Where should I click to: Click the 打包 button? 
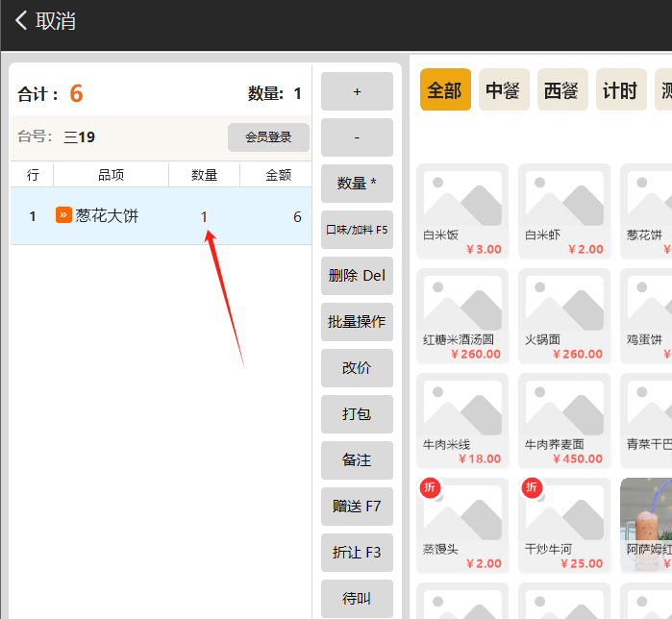pyautogui.click(x=357, y=414)
